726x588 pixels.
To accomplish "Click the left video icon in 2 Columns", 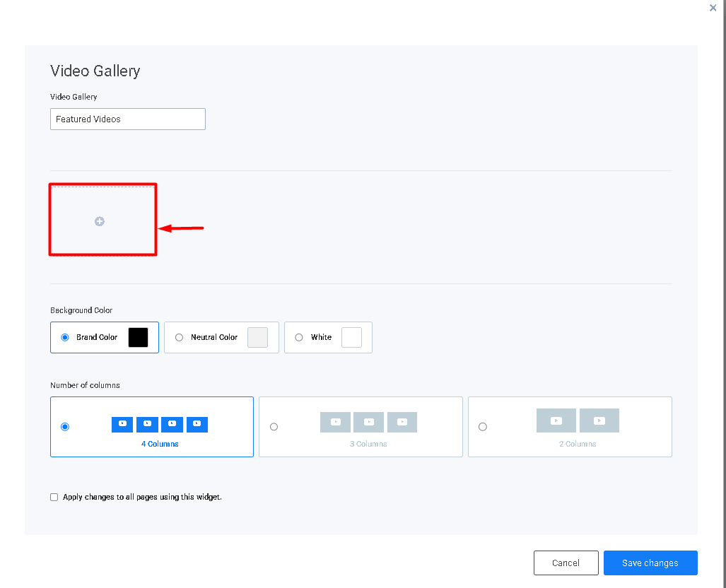I will tap(556, 421).
